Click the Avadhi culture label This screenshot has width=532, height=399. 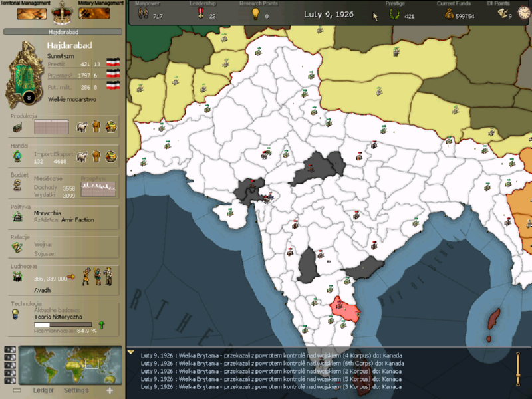click(43, 290)
